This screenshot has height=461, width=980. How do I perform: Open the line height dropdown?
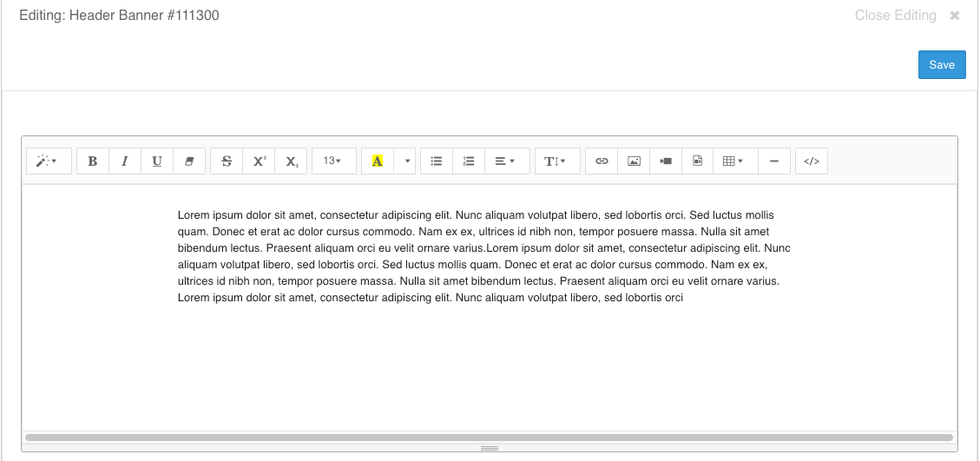click(557, 161)
